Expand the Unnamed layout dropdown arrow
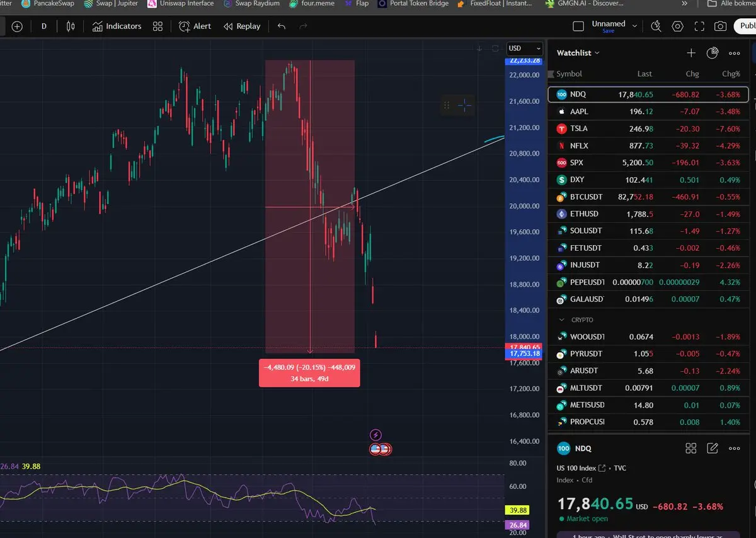This screenshot has width=756, height=538. tap(634, 26)
